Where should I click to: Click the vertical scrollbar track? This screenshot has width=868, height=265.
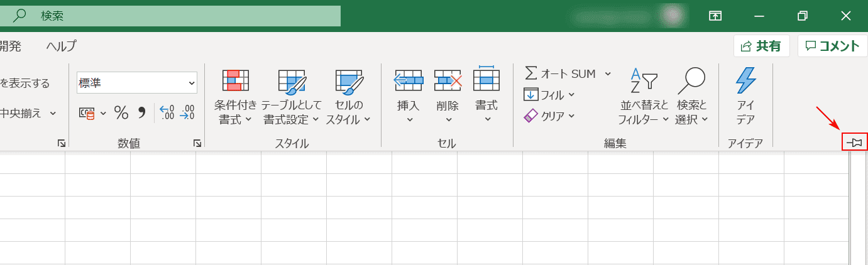(x=859, y=207)
